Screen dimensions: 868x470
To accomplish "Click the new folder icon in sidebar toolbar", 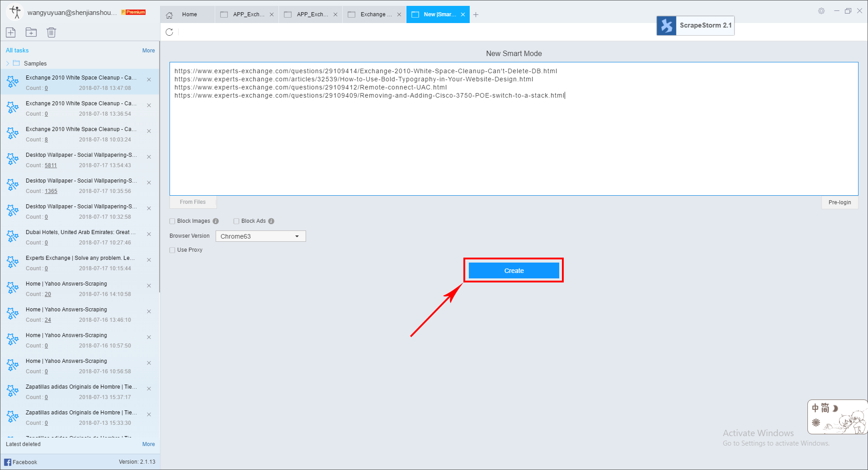I will coord(31,32).
